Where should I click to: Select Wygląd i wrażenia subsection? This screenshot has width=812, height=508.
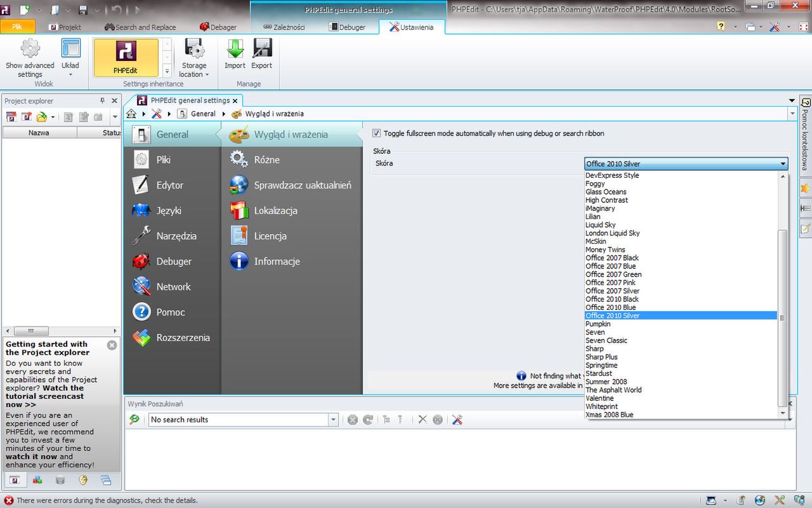[x=292, y=134]
